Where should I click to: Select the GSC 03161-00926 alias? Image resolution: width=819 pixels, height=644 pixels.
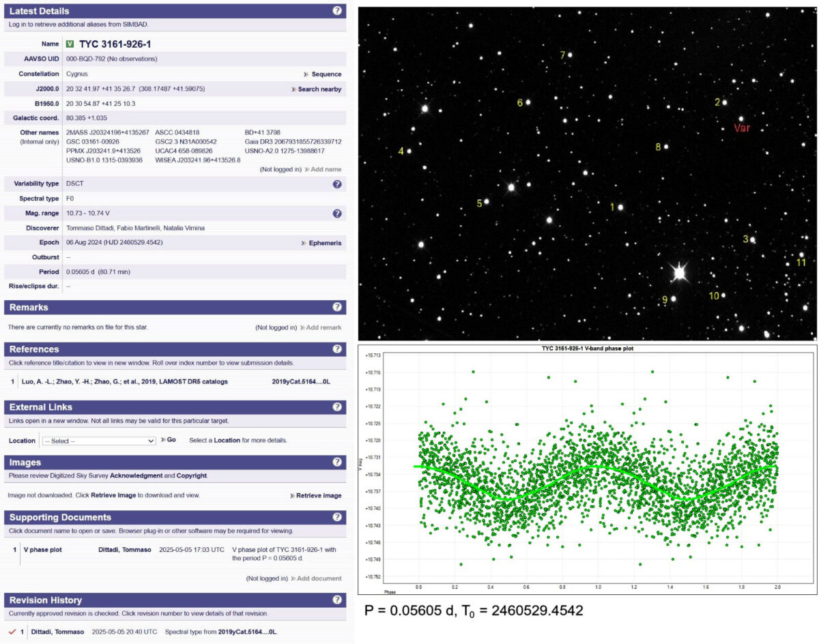[x=93, y=142]
